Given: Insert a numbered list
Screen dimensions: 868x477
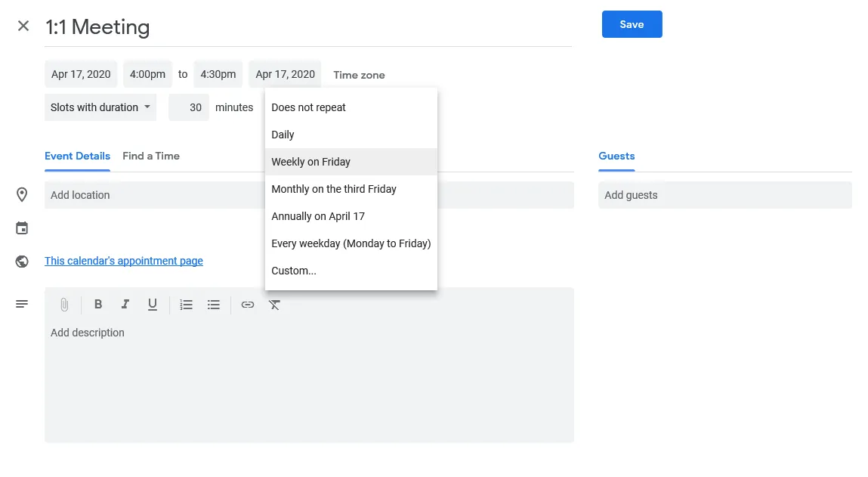Looking at the screenshot, I should click(186, 305).
